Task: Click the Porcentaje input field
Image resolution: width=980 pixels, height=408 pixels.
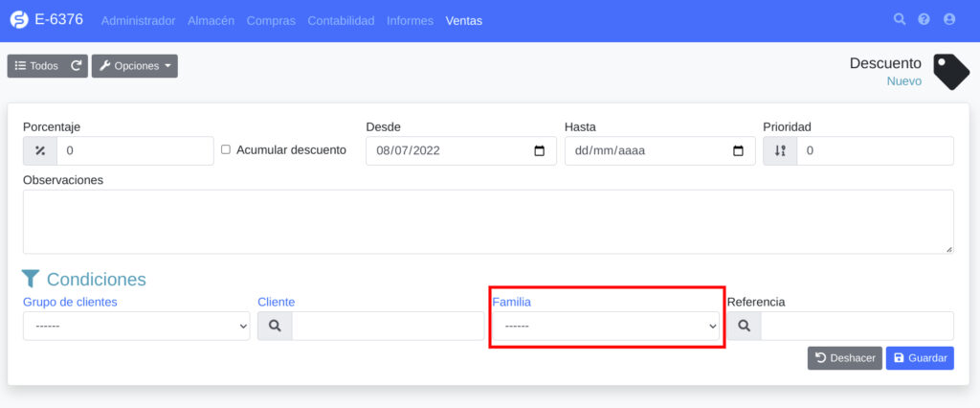Action: pyautogui.click(x=135, y=151)
